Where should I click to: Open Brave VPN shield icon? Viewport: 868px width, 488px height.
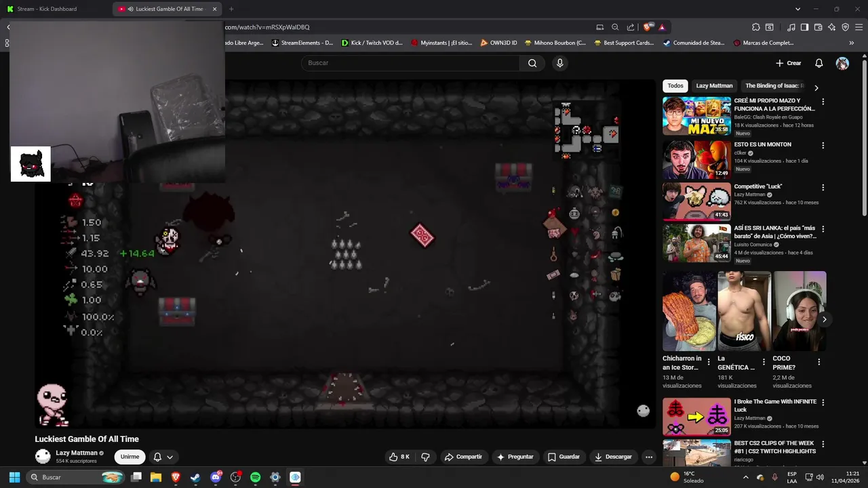click(845, 27)
